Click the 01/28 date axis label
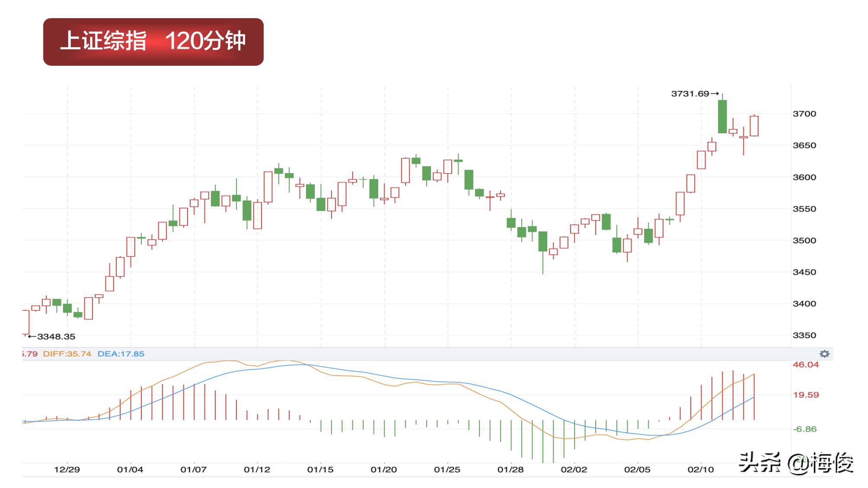 [x=511, y=469]
